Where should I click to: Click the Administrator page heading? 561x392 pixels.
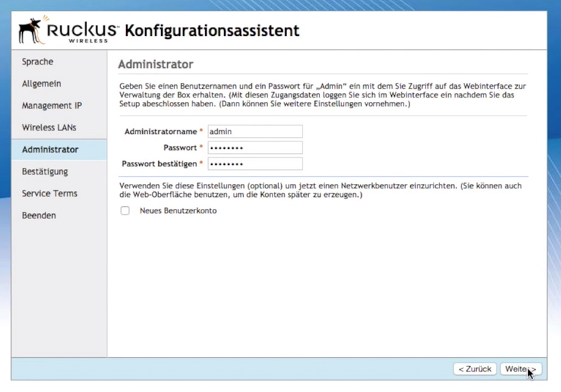pyautogui.click(x=155, y=64)
